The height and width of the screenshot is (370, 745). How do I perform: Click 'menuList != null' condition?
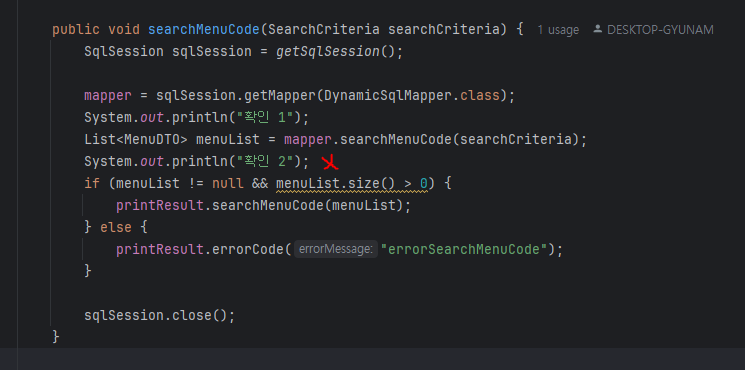pyautogui.click(x=180, y=183)
